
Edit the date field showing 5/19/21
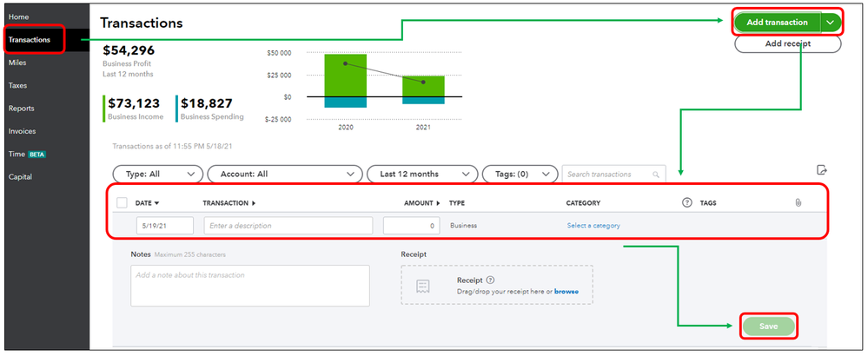point(165,226)
